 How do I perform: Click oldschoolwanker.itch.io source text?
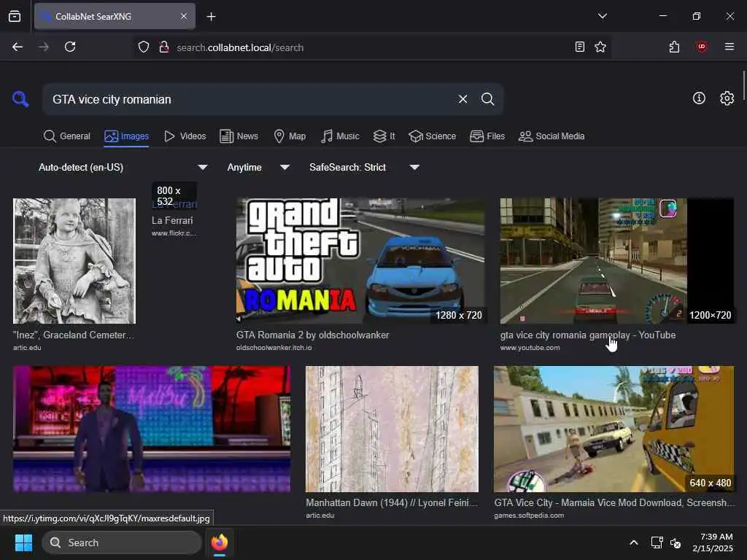click(x=274, y=348)
